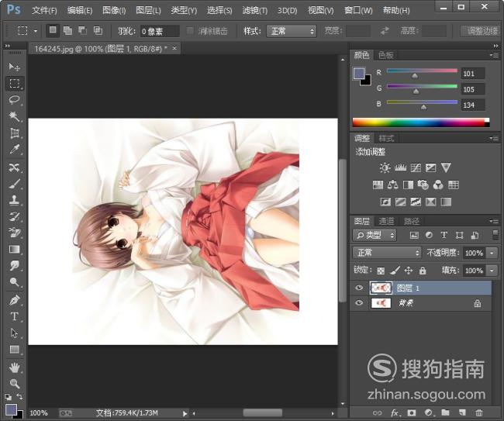Select the Horizontal Type tool

pos(14,316)
